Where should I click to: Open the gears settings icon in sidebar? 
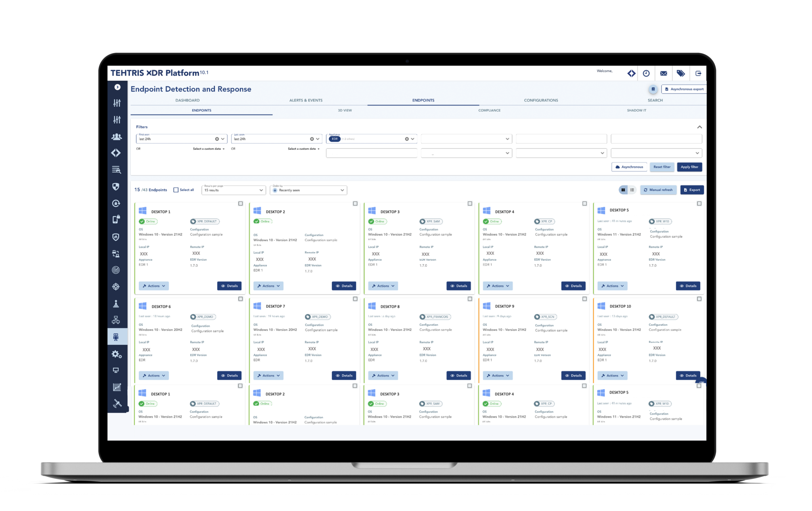pyautogui.click(x=117, y=354)
